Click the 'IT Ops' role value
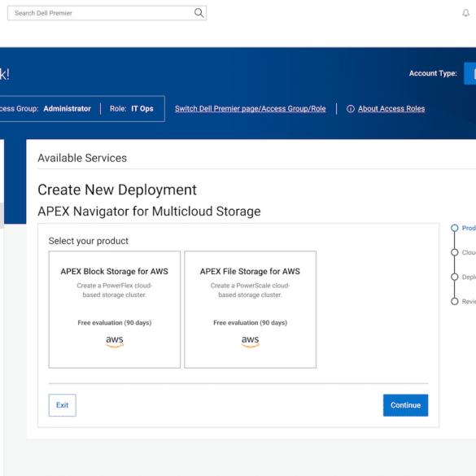 (142, 109)
